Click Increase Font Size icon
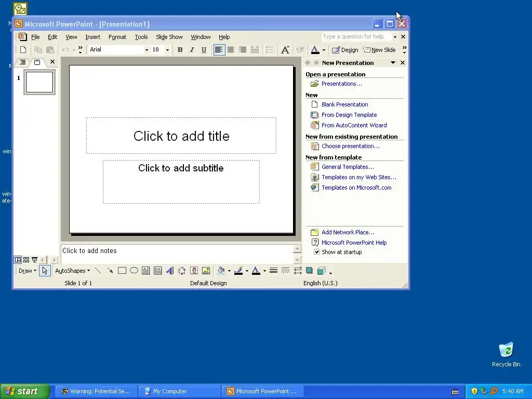The image size is (532, 399). [285, 49]
